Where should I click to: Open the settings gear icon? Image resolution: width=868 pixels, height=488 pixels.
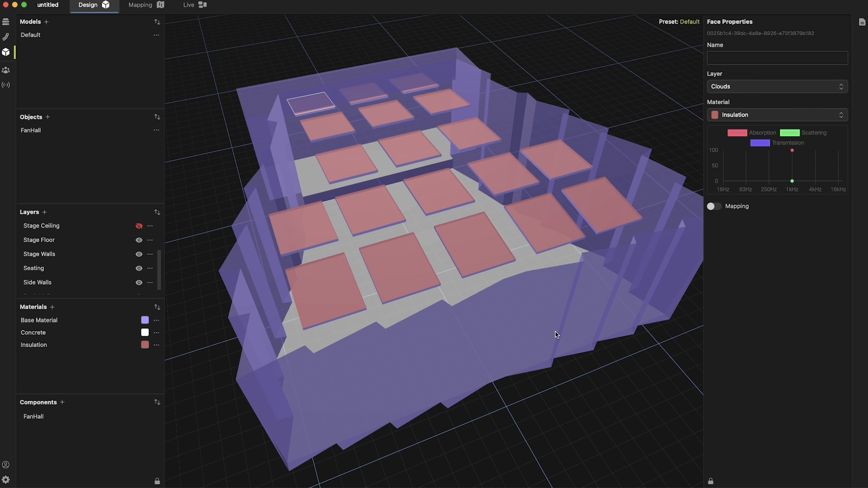[6, 479]
